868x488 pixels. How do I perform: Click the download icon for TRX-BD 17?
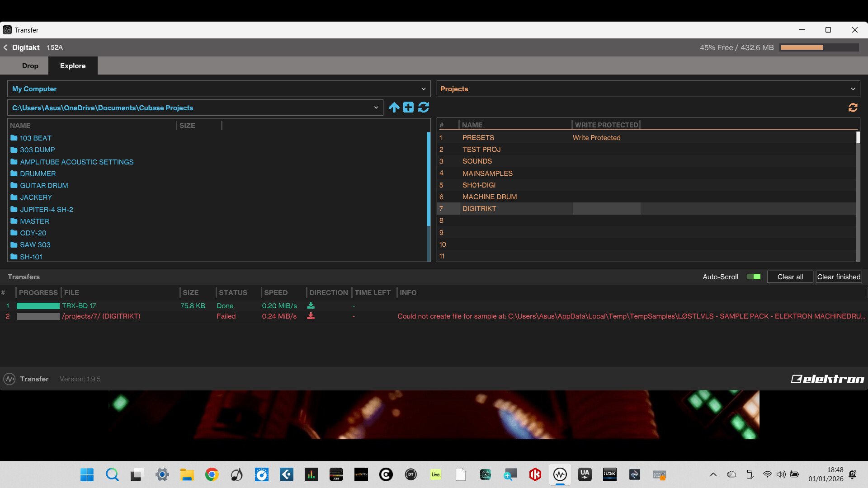click(311, 306)
